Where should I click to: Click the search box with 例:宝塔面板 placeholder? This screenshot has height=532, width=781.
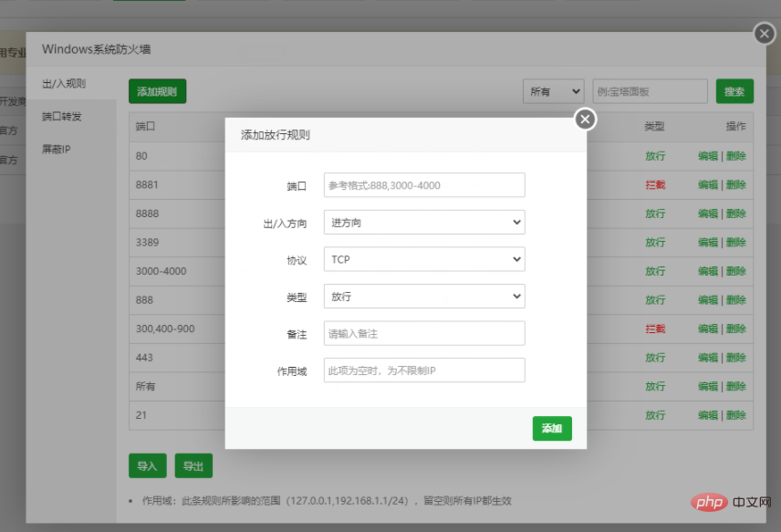(x=650, y=91)
